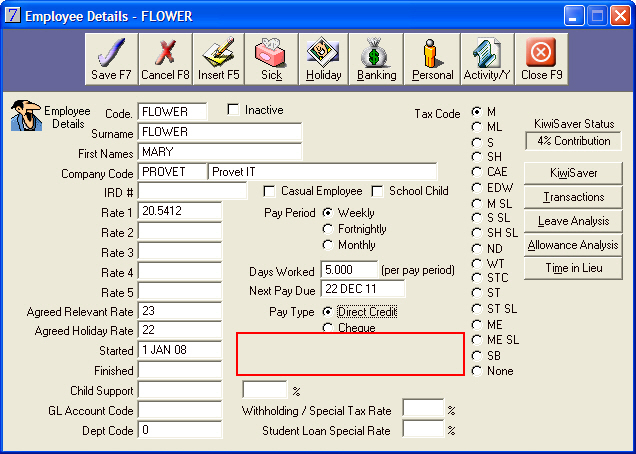
Task: Choose tax code ML
Action: (477, 127)
